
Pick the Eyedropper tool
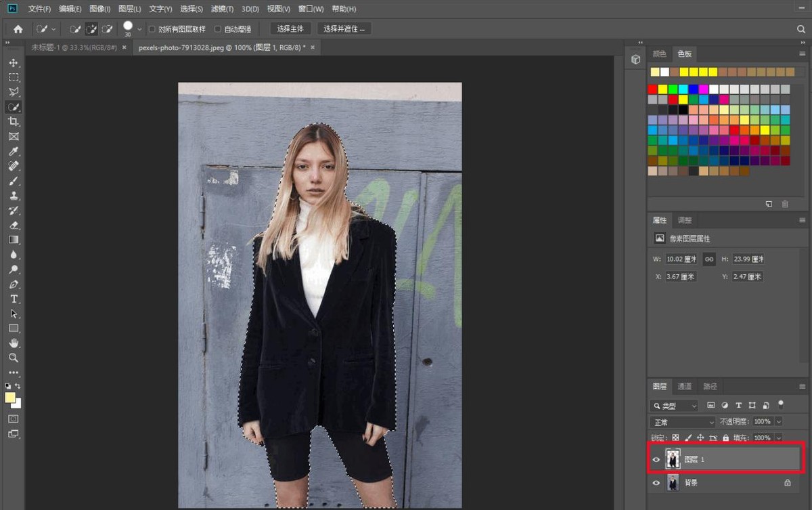[x=14, y=151]
